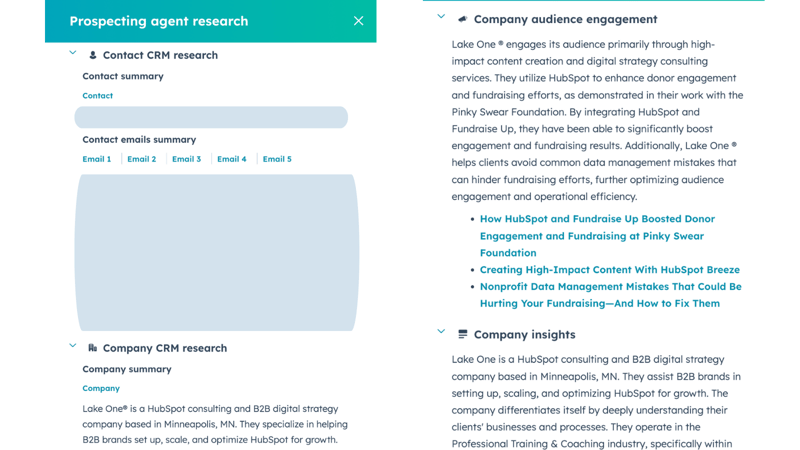This screenshot has height=450, width=800.
Task: Open the Nonprofit Data Management Mistakes article
Action: click(x=611, y=295)
